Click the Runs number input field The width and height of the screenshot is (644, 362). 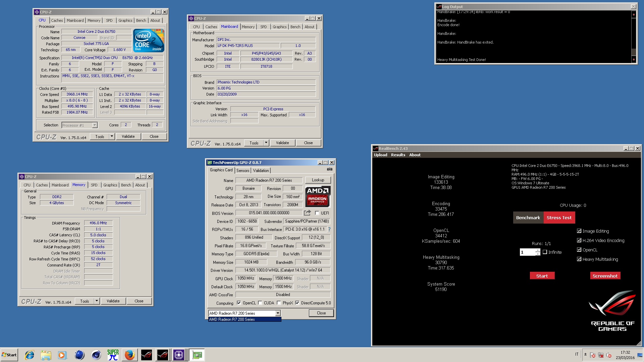pyautogui.click(x=528, y=252)
